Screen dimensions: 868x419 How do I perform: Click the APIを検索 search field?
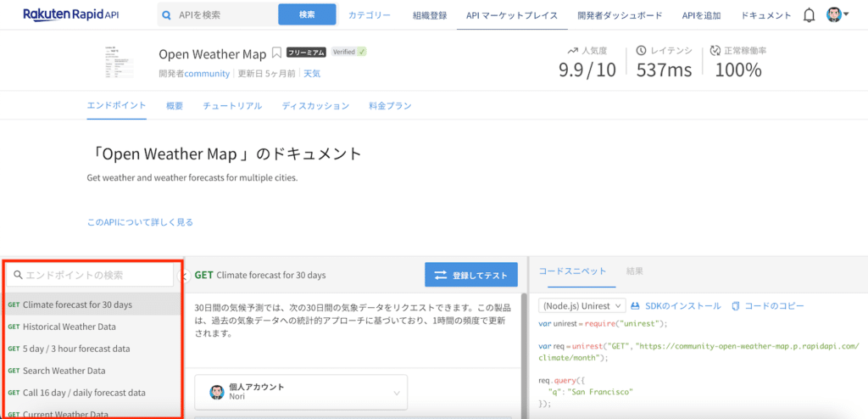(x=225, y=15)
